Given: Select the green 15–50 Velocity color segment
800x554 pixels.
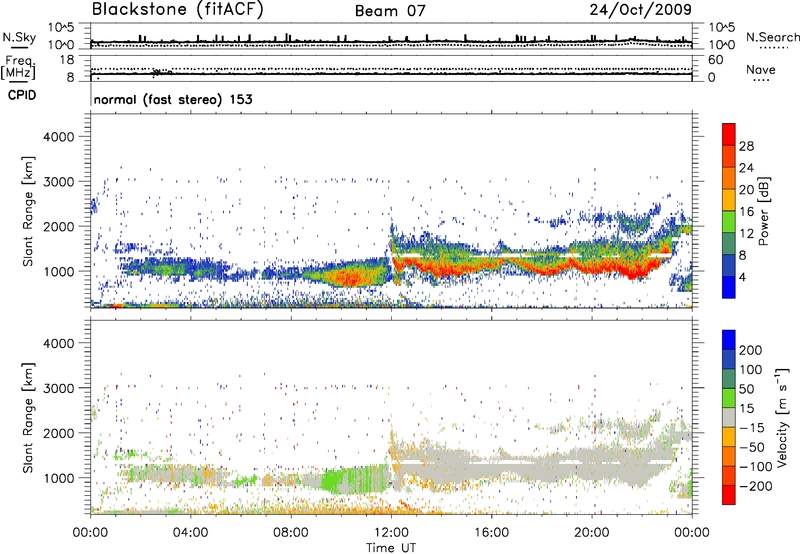Looking at the screenshot, I should pos(729,398).
